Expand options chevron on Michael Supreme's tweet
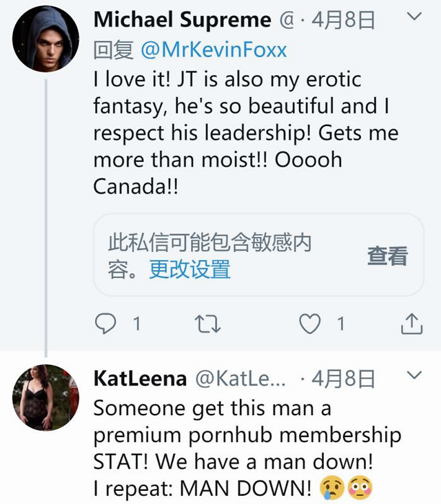Screen dimensions: 441x504 click(413, 17)
